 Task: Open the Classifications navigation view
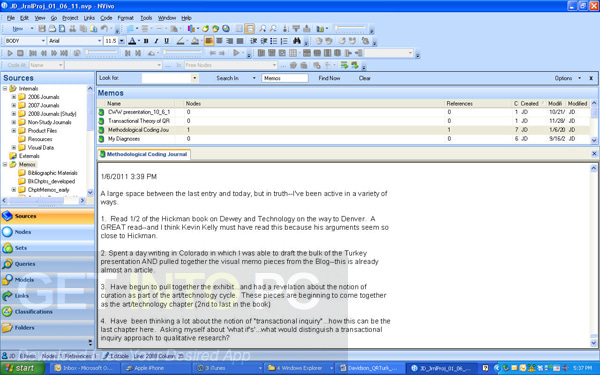[x=47, y=312]
